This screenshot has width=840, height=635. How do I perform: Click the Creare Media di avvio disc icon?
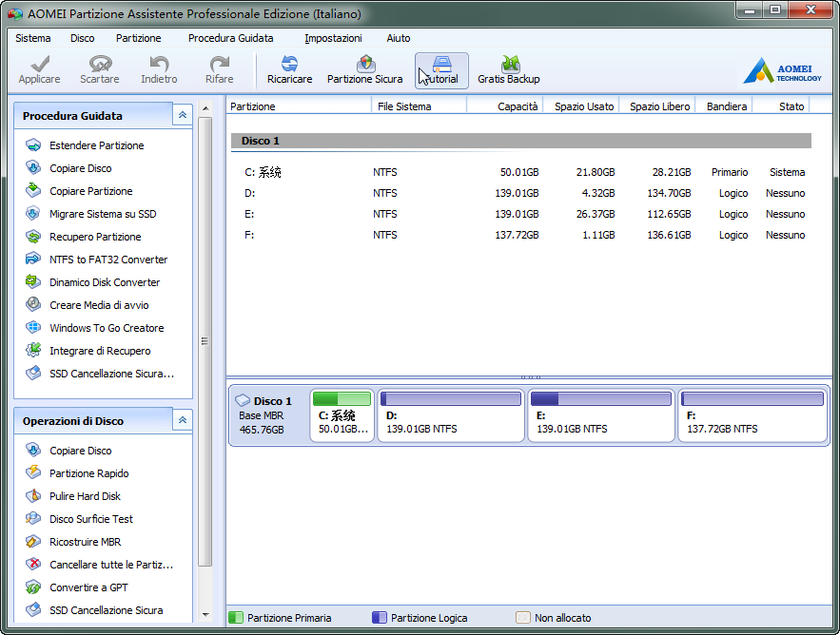[33, 304]
